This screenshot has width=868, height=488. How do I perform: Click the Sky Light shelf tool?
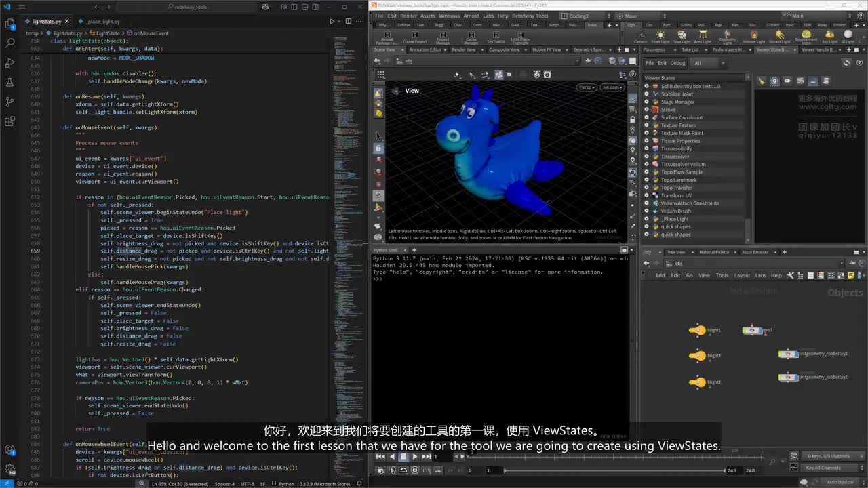point(829,37)
